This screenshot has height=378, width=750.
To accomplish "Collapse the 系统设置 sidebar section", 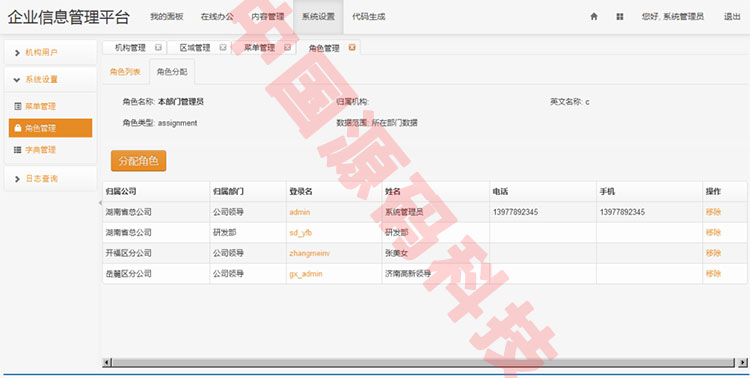I will pyautogui.click(x=50, y=79).
